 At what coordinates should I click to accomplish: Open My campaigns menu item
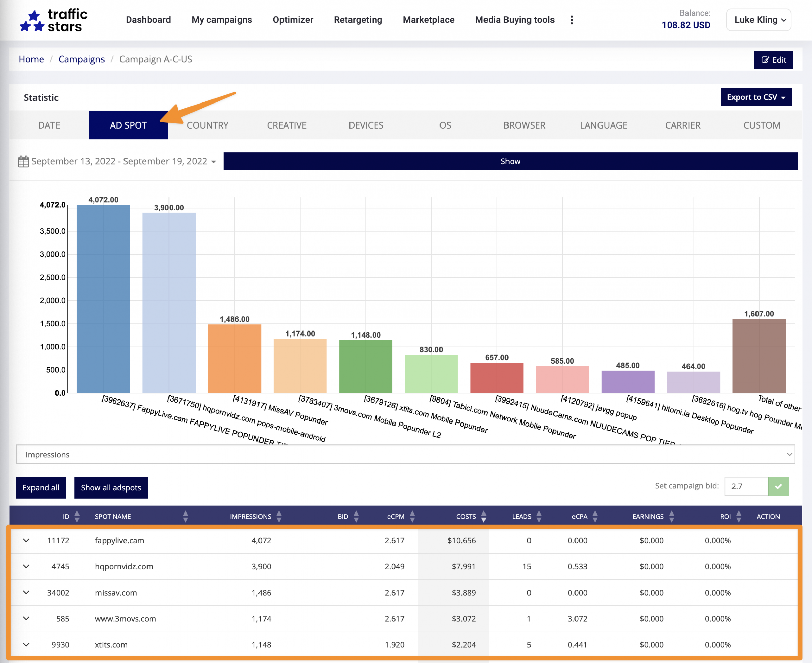pyautogui.click(x=222, y=20)
